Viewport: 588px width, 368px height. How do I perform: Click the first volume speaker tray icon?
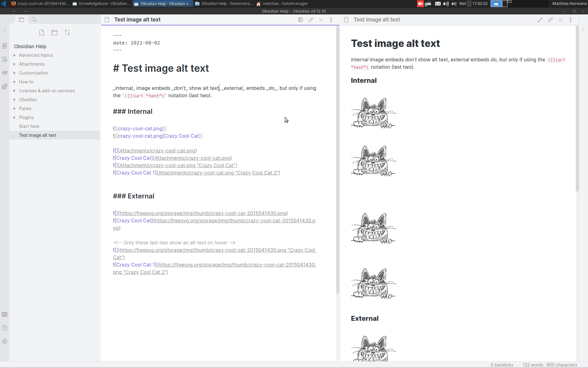pos(446,4)
